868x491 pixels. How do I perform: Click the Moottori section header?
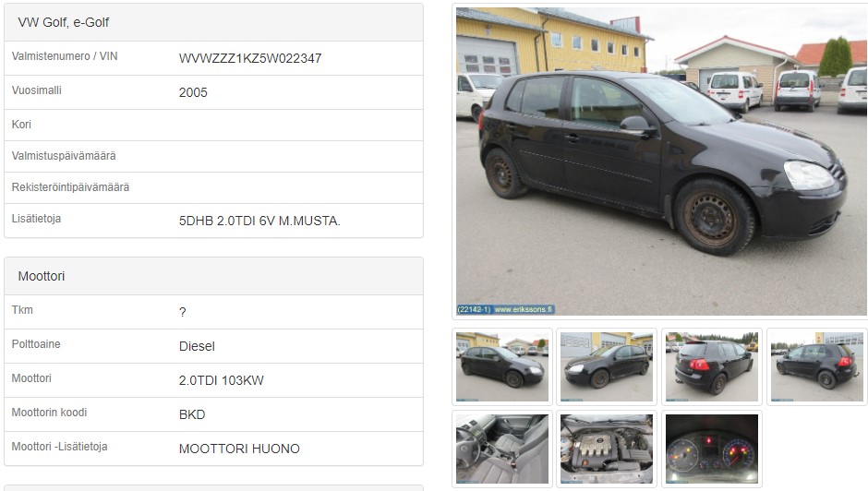[213, 276]
